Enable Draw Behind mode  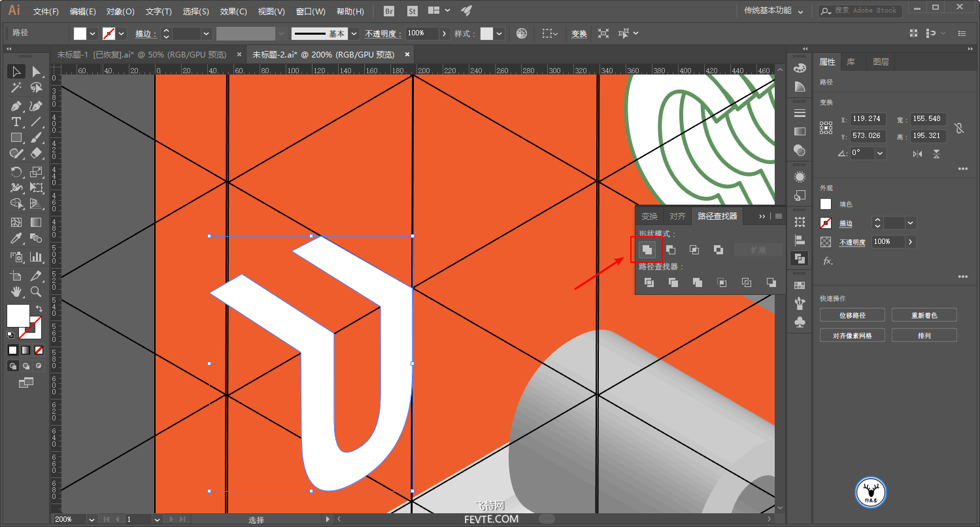click(25, 366)
